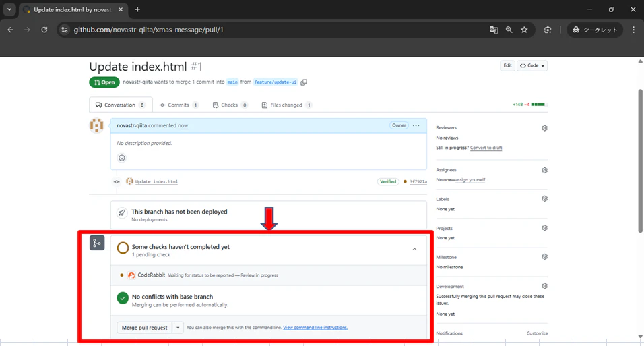Click the +148 −4 diffstat bar
The image size is (644, 346).
tap(530, 105)
